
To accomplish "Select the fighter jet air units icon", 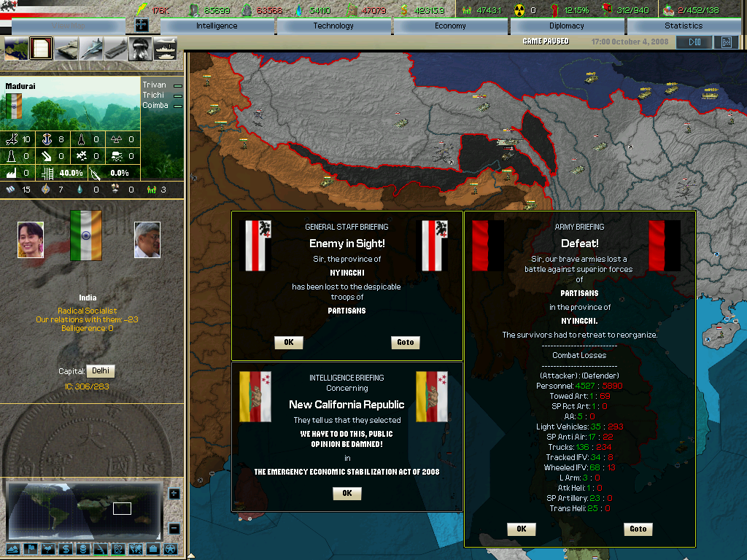I will coord(92,49).
